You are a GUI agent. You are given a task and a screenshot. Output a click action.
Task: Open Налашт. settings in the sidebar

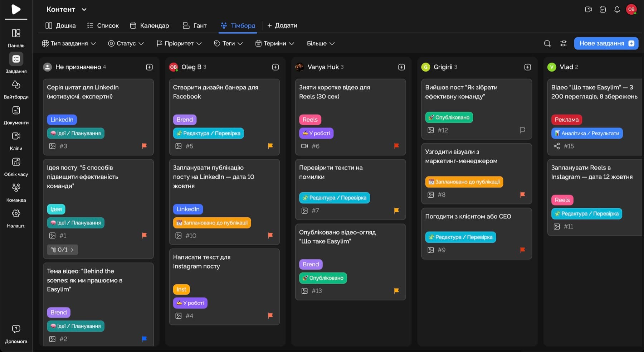[x=16, y=218]
